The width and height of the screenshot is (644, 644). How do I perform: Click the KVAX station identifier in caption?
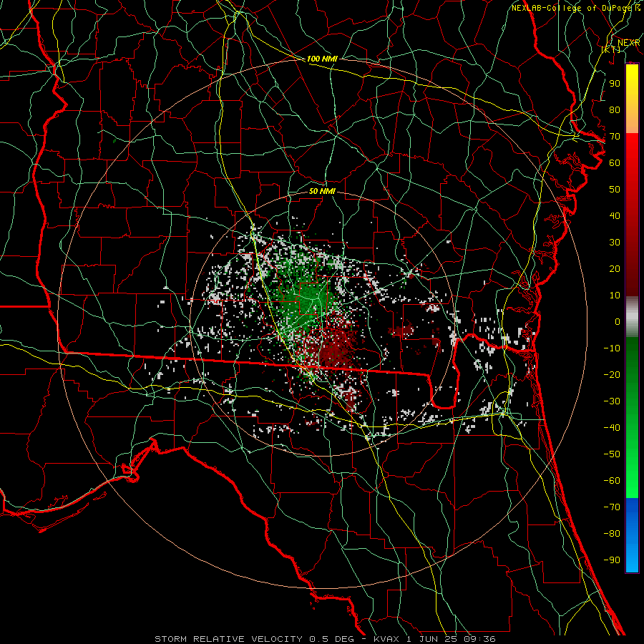click(x=386, y=639)
